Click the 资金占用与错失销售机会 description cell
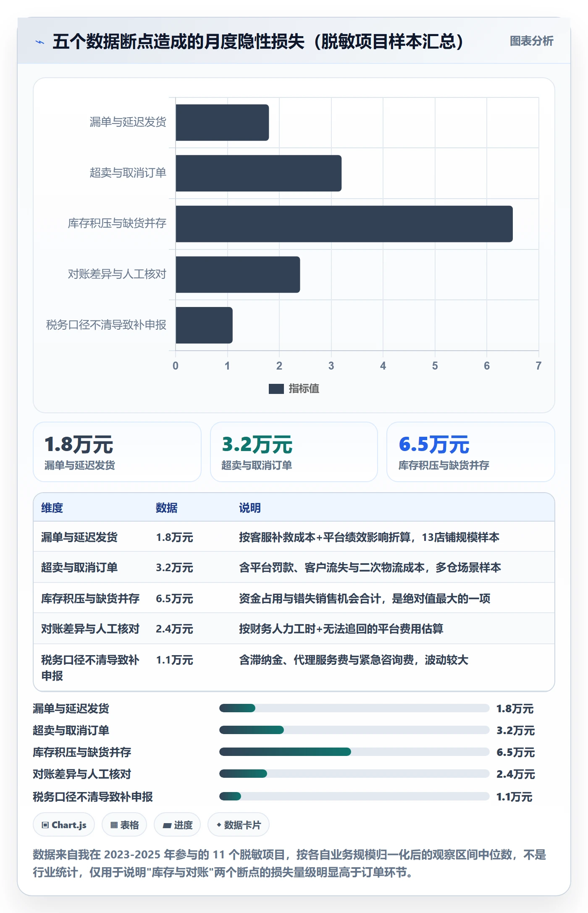This screenshot has width=588, height=913. 365,598
